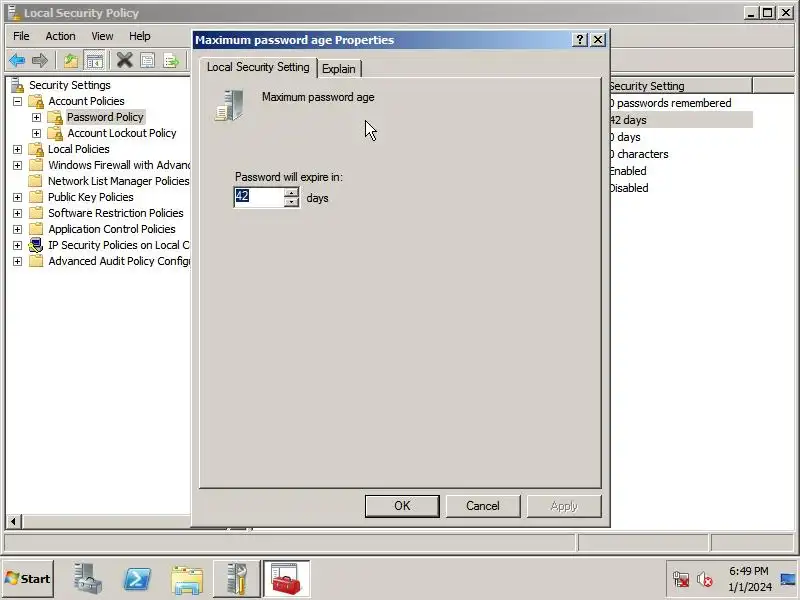Select the 'Disabled' setting row
This screenshot has width=800, height=600.
click(x=629, y=188)
